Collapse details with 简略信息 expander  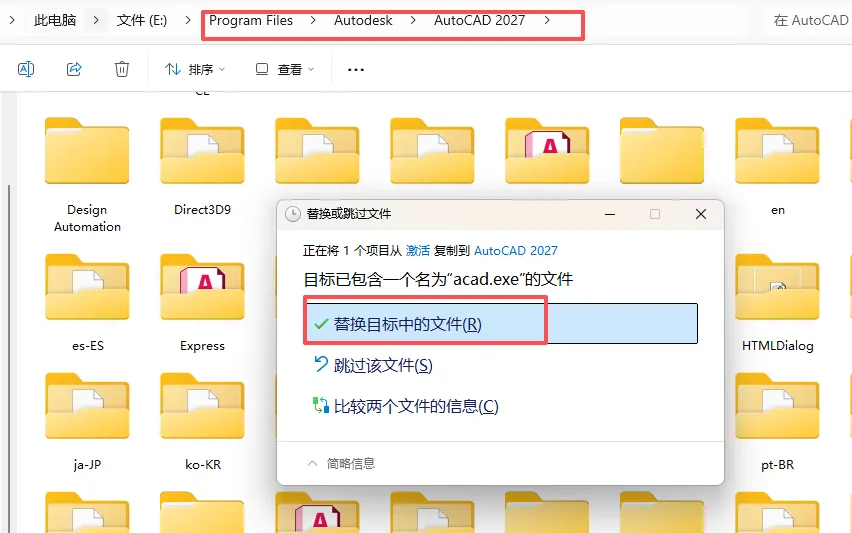(x=341, y=463)
